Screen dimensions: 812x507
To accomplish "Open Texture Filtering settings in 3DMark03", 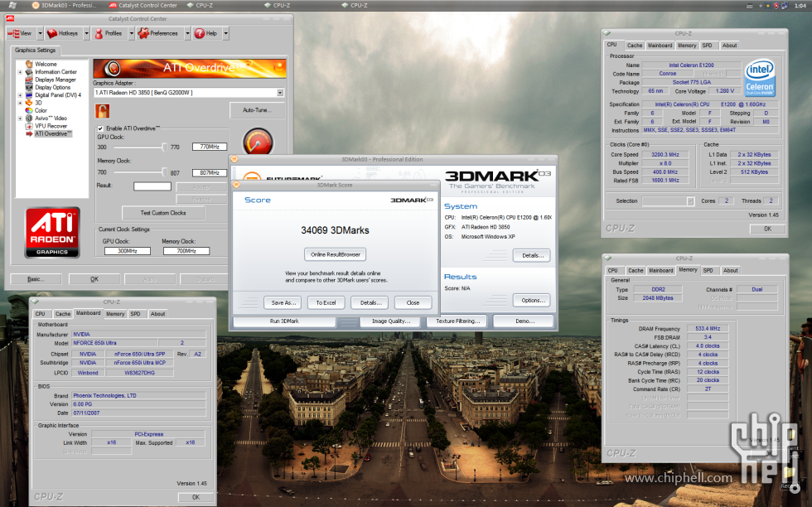I will click(x=457, y=321).
